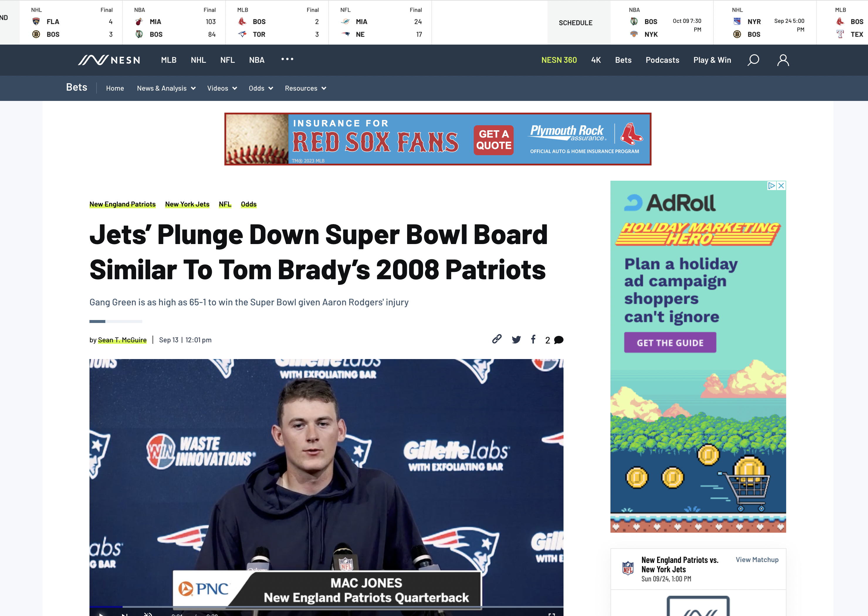Seek on the video progress bar
The image size is (868, 616).
coord(326,607)
